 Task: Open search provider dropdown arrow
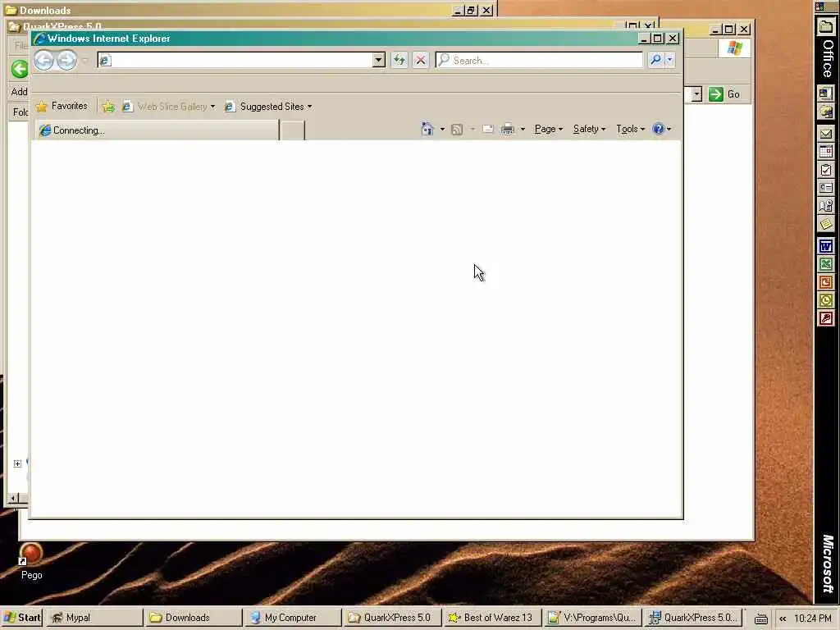point(669,60)
